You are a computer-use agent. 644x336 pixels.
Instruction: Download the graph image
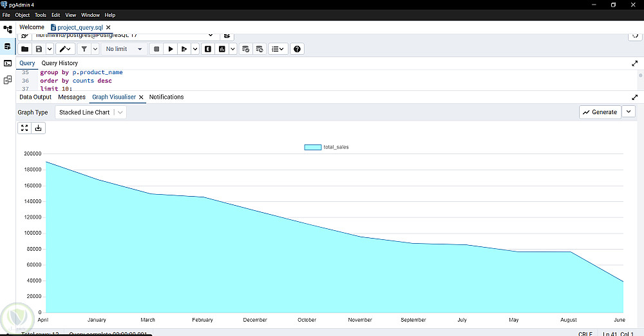click(x=38, y=128)
